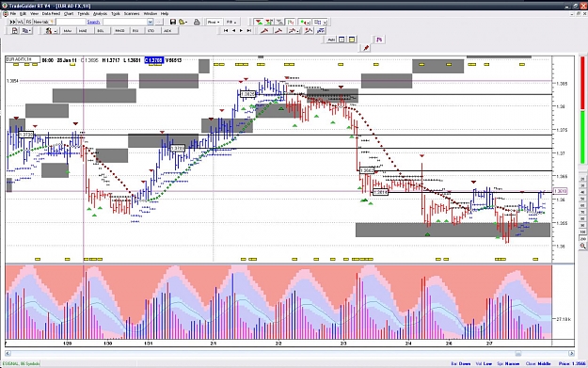588x368 pixels.
Task: Select zoom level 100 on right strip
Action: point(582,232)
